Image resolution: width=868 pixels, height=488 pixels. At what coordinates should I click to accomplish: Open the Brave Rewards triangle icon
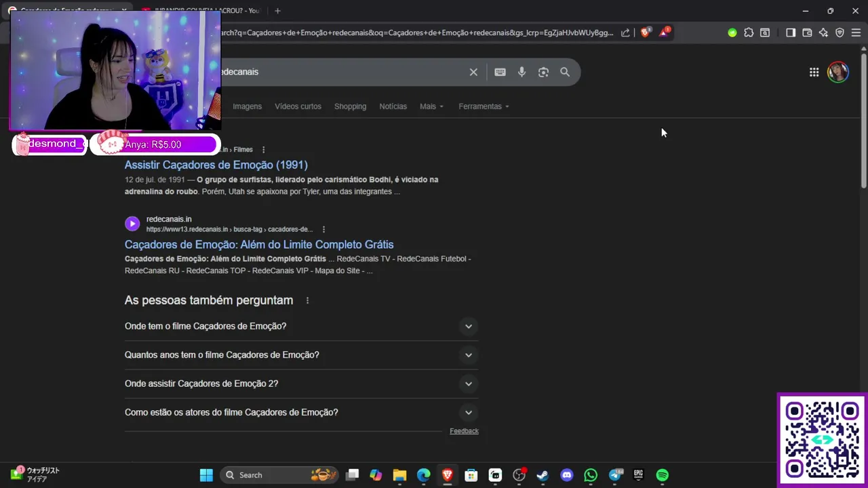coord(664,33)
